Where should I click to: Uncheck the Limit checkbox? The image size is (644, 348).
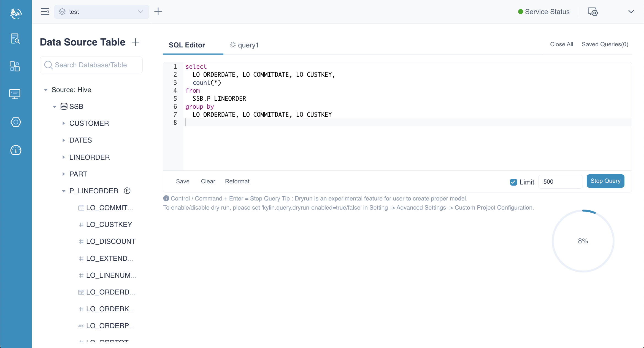point(513,182)
